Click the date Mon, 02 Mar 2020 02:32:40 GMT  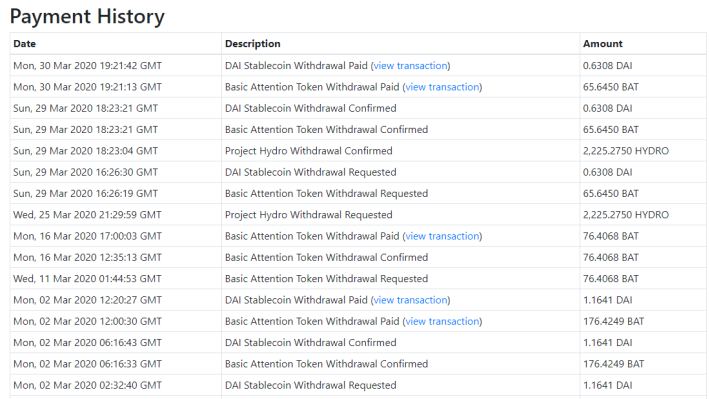coord(87,385)
